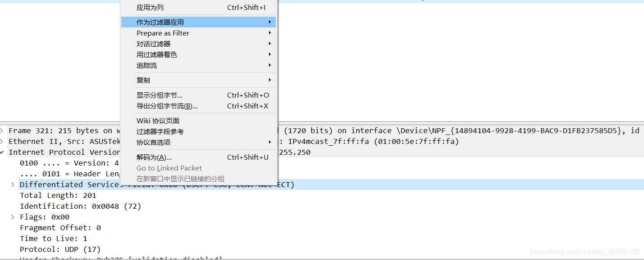Open '协议首选项' submenu
This screenshot has height=260, width=644.
pyautogui.click(x=198, y=142)
